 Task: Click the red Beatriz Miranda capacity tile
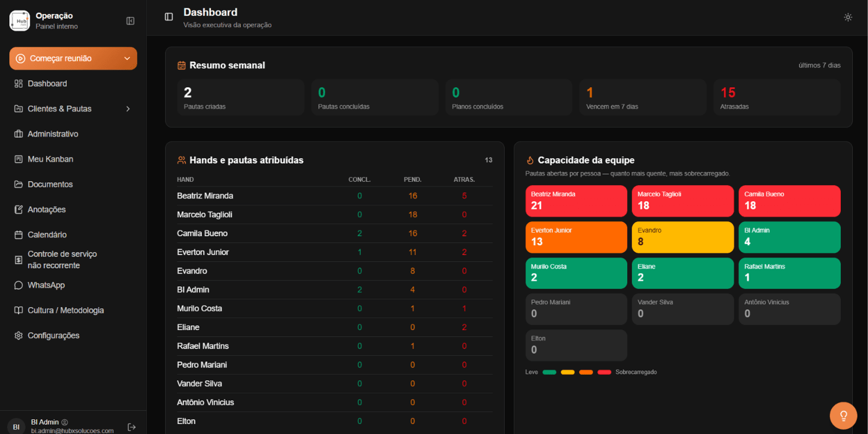coord(576,201)
